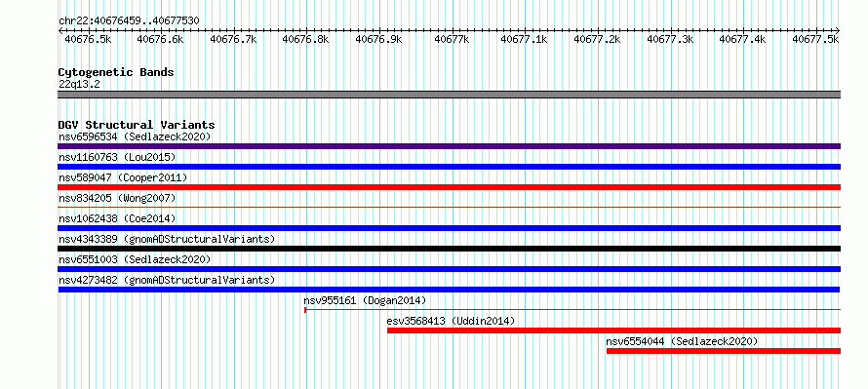Open the nsv1062438 (Coe2014) label
The image size is (868, 389).
[x=117, y=218]
